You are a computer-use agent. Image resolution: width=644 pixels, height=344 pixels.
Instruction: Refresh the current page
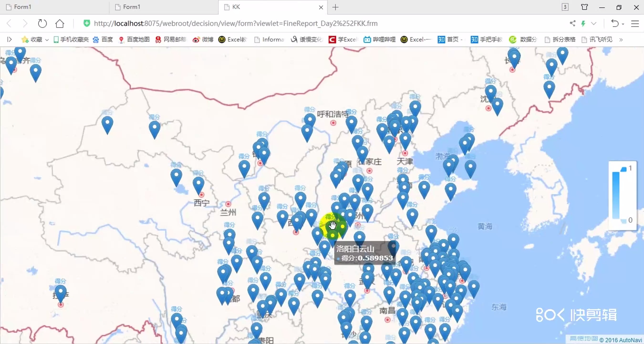coord(42,23)
